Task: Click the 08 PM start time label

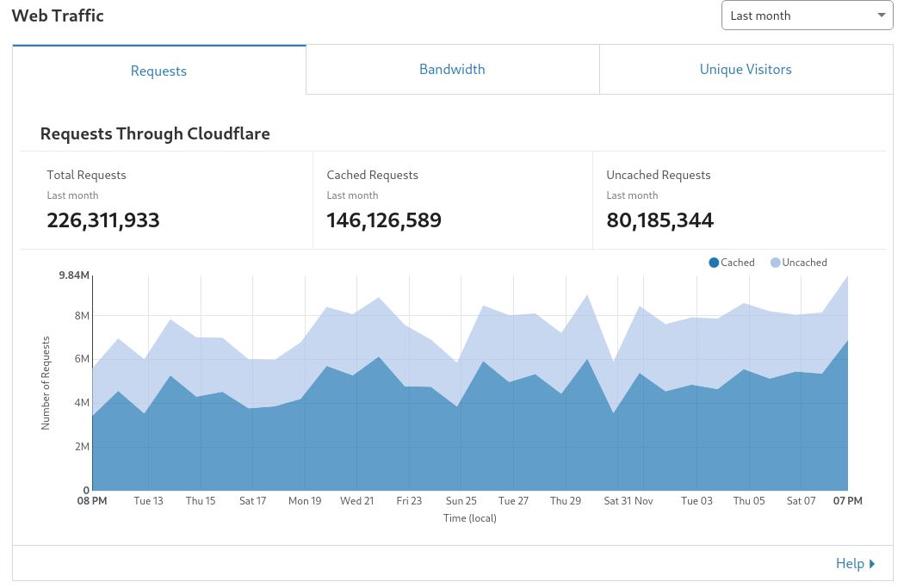Action: (x=92, y=501)
